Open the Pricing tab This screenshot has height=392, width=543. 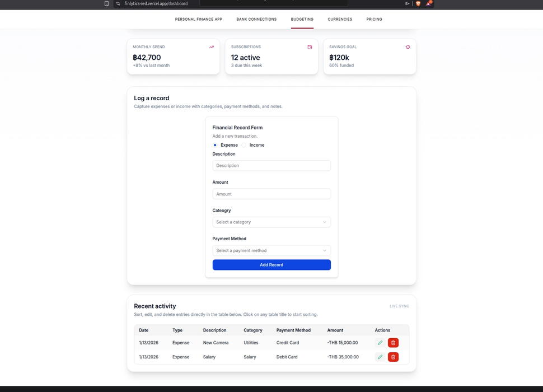(x=374, y=20)
